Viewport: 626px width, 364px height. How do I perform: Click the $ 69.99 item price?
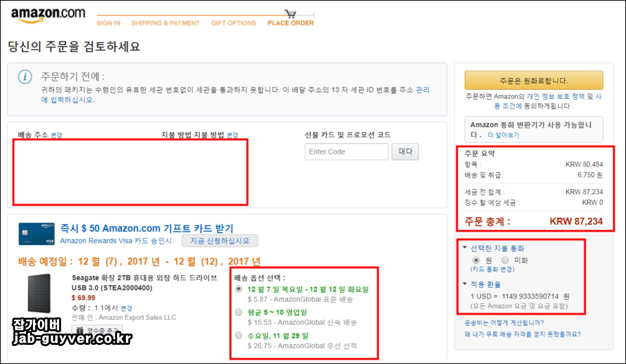click(83, 298)
